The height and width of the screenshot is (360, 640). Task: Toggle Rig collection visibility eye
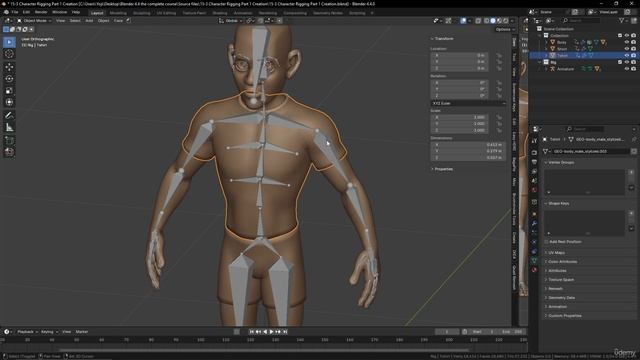pos(627,62)
